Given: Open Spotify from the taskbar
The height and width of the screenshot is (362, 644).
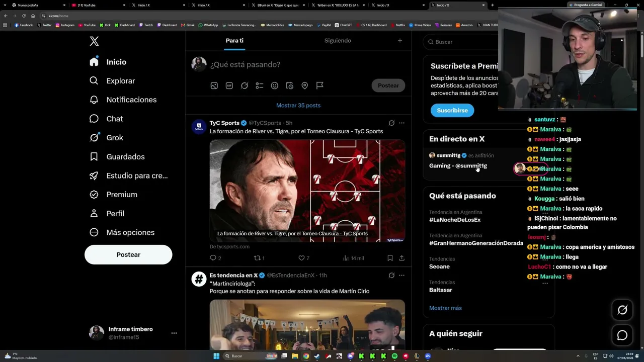Looking at the screenshot, I should [x=394, y=356].
